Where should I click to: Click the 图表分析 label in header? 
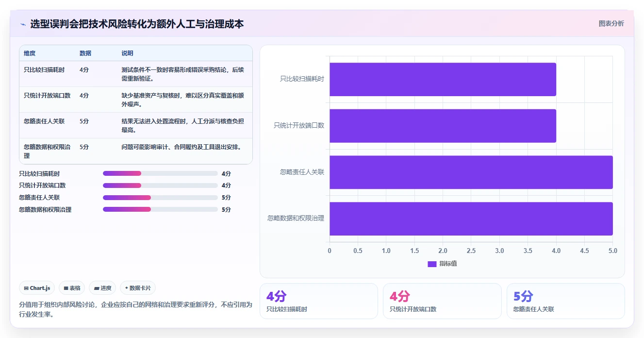pos(611,23)
